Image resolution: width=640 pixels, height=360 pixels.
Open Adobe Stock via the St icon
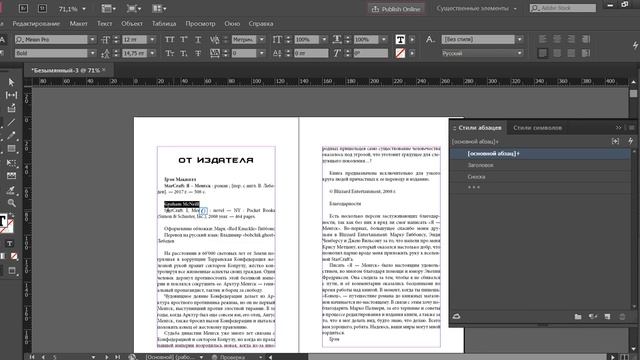[42, 8]
